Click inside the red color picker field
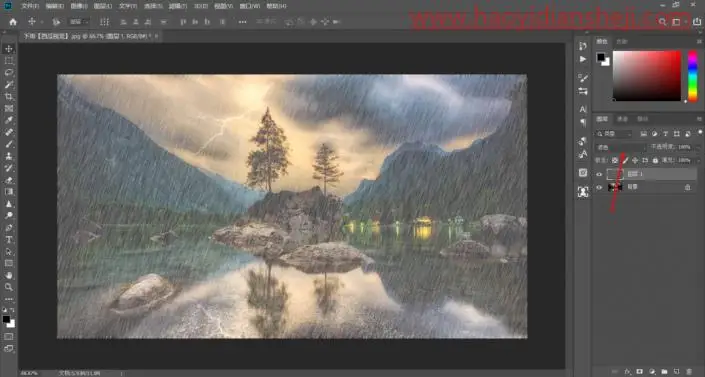 (x=647, y=76)
